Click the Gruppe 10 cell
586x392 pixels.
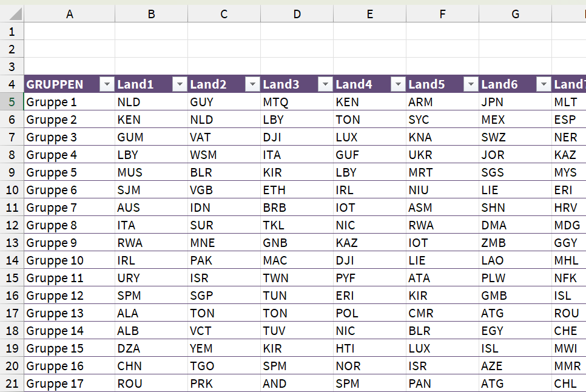[70, 260]
